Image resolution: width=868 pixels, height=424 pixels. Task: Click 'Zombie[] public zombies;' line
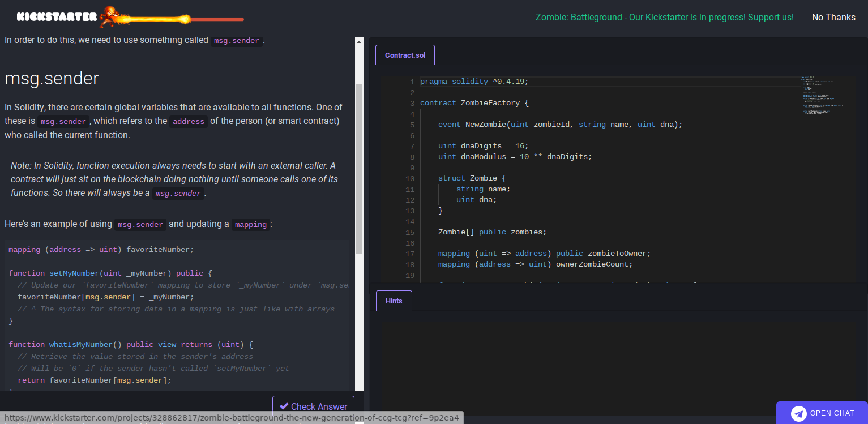(x=492, y=232)
